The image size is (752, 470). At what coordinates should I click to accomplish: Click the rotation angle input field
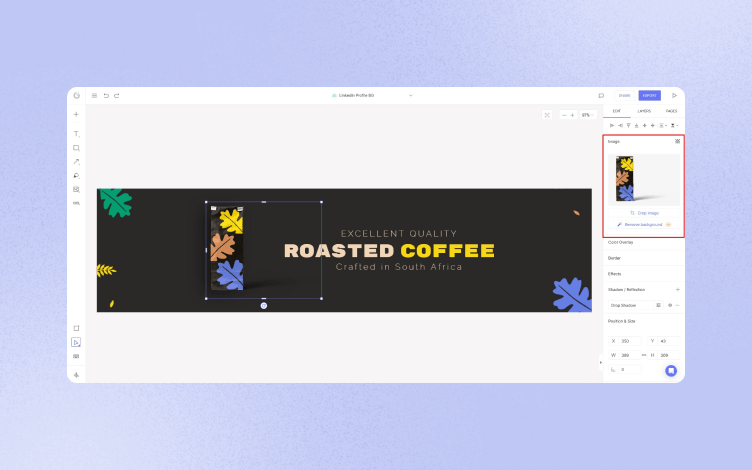point(625,369)
